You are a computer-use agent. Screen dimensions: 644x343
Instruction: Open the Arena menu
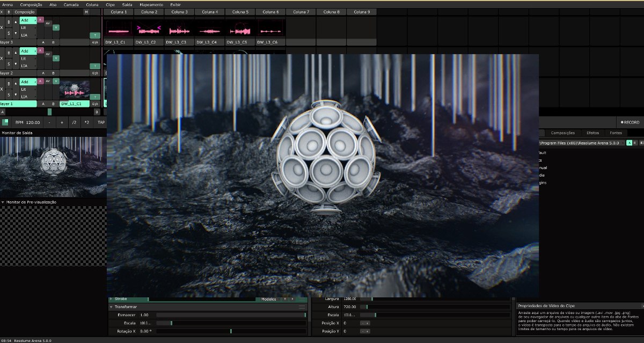8,4
